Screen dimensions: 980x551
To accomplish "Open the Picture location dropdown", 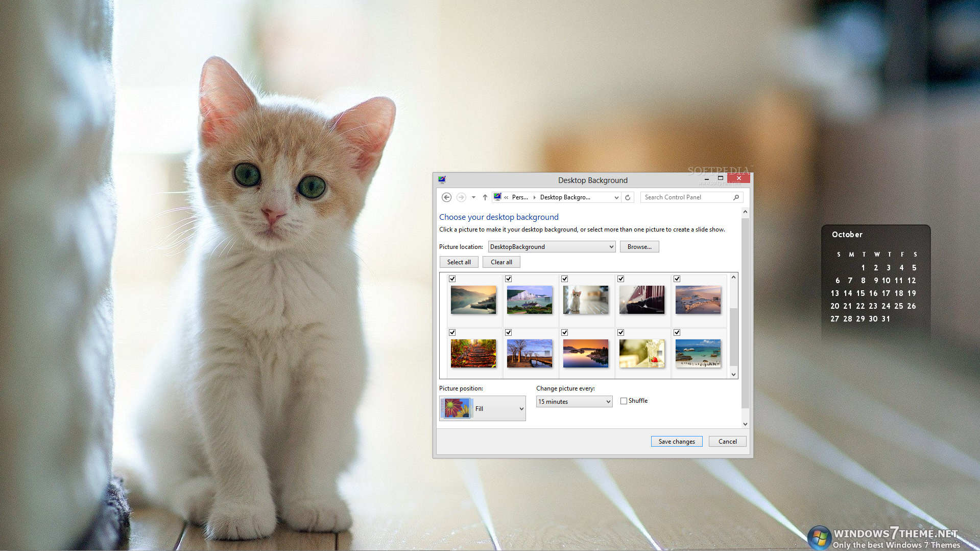I will 552,247.
